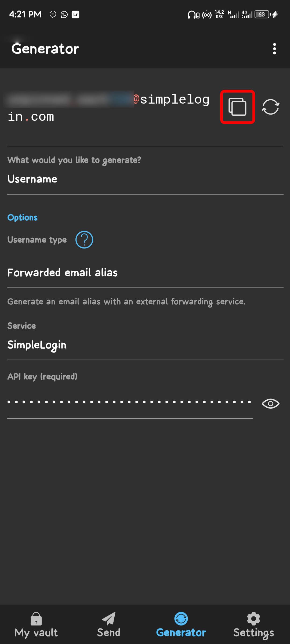
Task: Open the My vault tab
Action: click(x=36, y=625)
